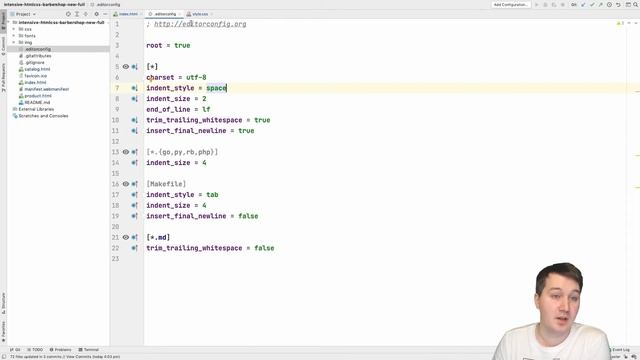640x360 pixels.
Task: Click the overriding marker icon on line 22
Action: point(134,248)
